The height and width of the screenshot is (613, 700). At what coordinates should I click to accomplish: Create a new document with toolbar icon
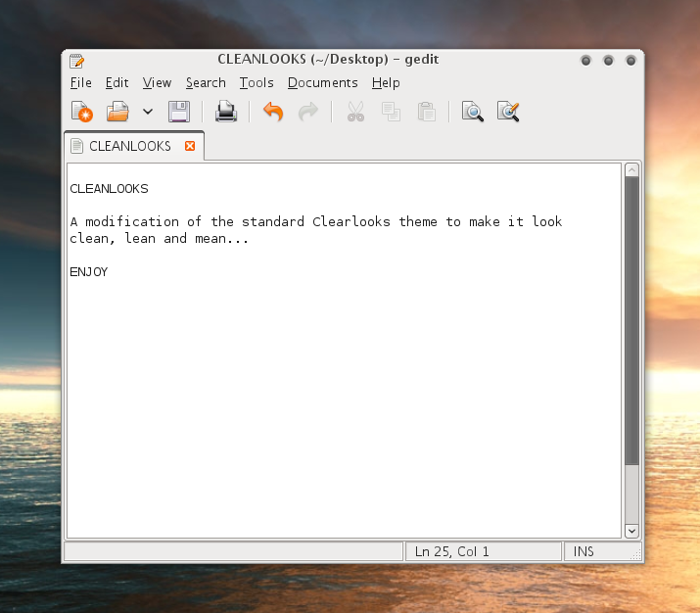pos(81,112)
